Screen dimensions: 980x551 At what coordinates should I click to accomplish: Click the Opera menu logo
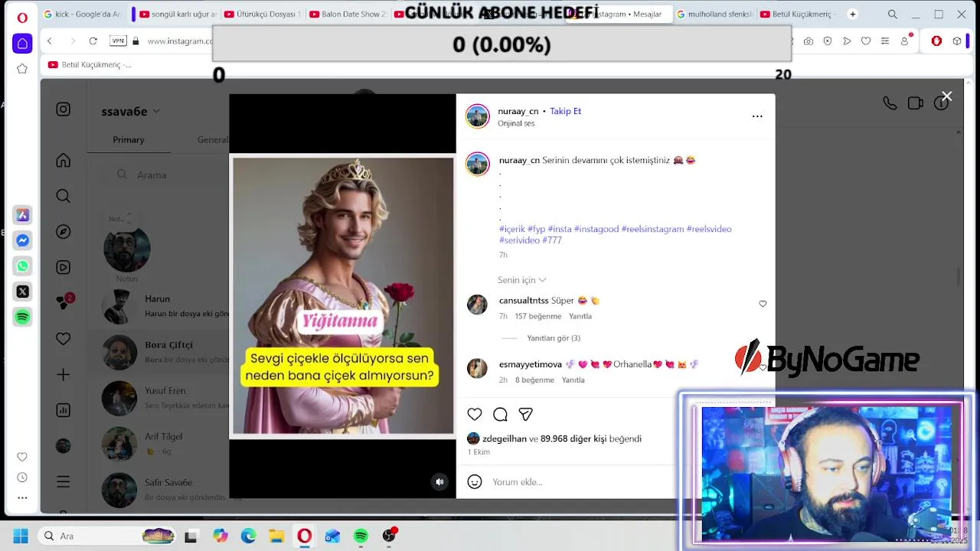22,17
